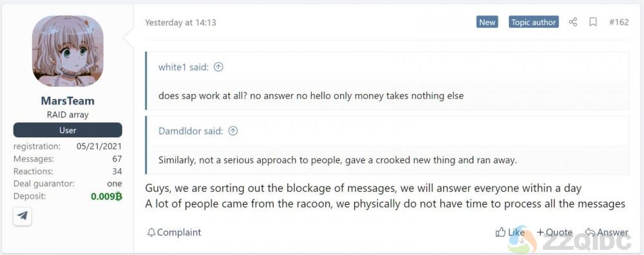Click the 'New' badge label
This screenshot has height=255, width=644.
[x=487, y=22]
